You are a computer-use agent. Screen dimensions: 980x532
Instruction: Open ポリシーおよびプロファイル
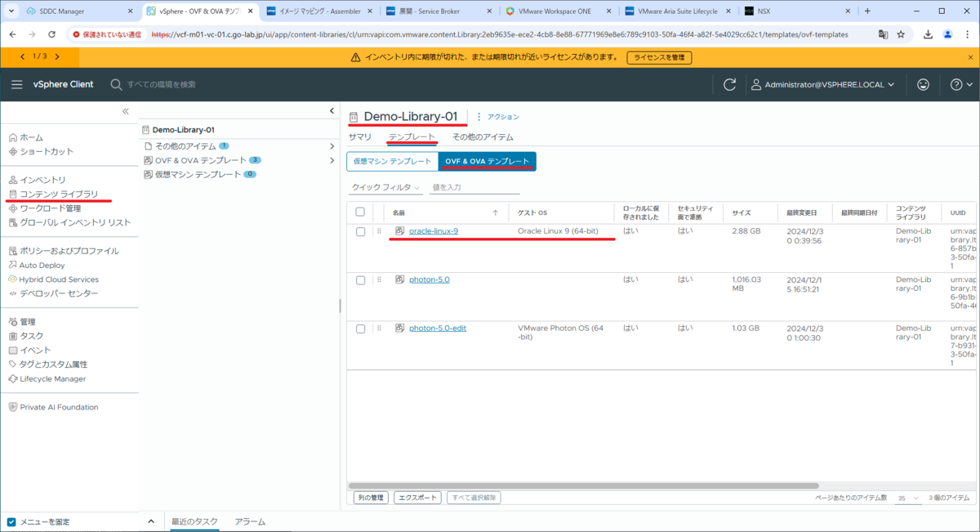[x=63, y=251]
